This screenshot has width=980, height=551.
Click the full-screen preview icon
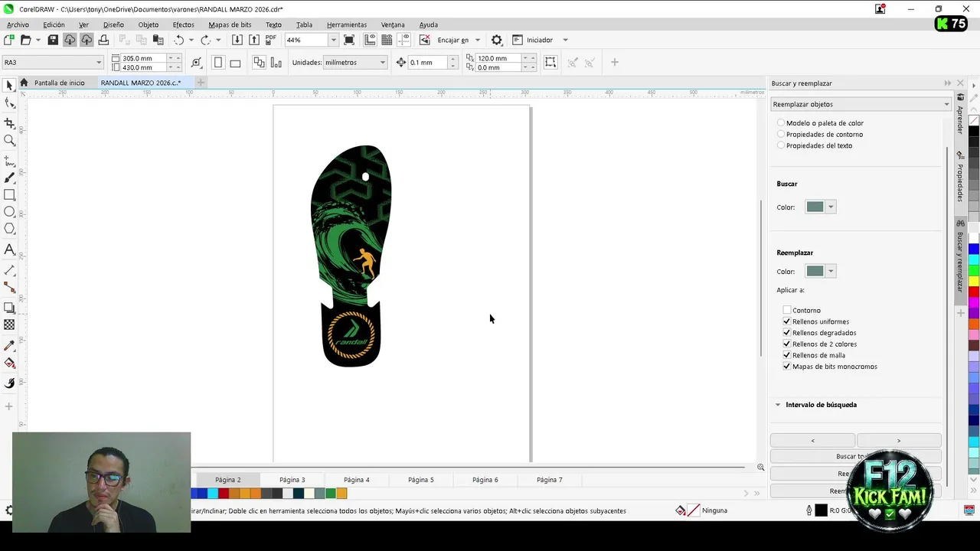point(349,40)
